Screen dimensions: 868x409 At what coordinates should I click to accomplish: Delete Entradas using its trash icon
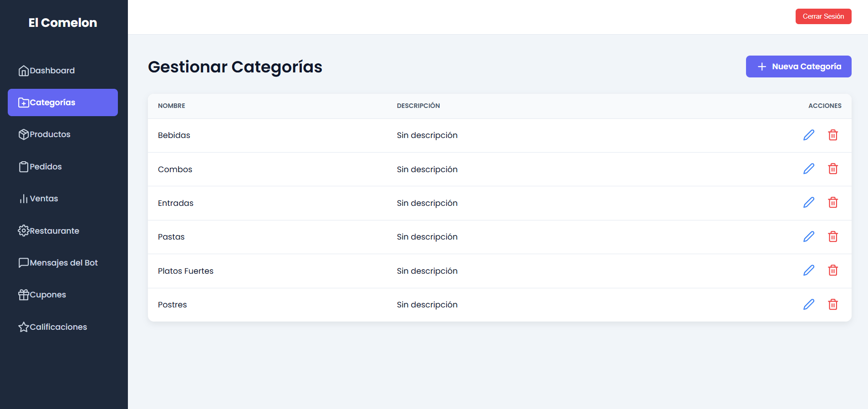832,203
